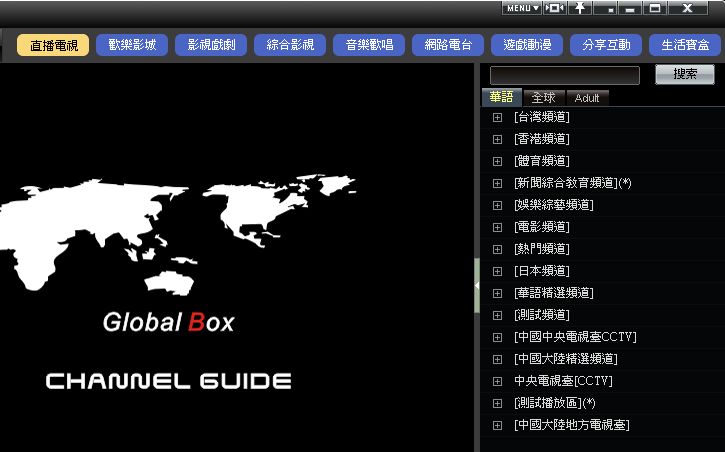725x452 pixels.
Task: Expand the [電影頻道] plus box
Action: 498,227
